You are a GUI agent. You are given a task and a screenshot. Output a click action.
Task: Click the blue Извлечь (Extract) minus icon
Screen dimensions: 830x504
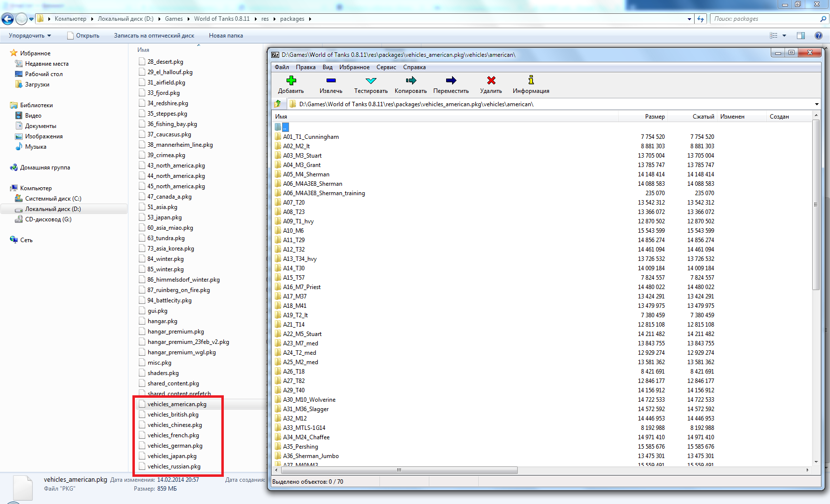pyautogui.click(x=331, y=81)
